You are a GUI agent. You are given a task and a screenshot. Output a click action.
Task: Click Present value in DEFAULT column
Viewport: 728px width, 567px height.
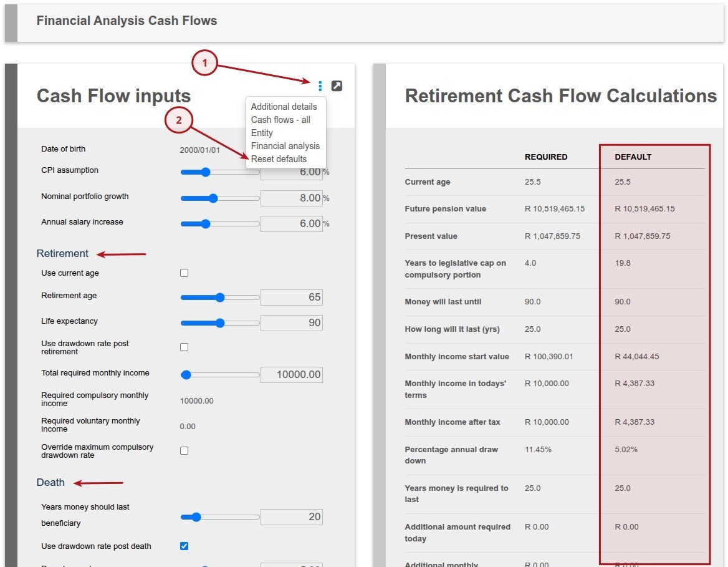click(x=643, y=236)
